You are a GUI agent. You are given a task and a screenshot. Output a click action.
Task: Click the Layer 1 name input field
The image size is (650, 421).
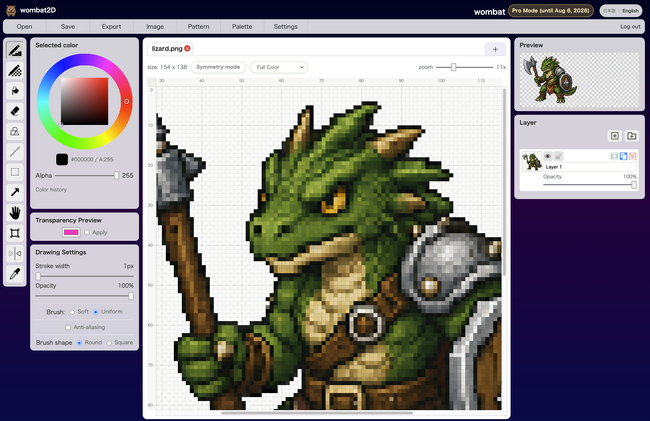[x=590, y=167]
